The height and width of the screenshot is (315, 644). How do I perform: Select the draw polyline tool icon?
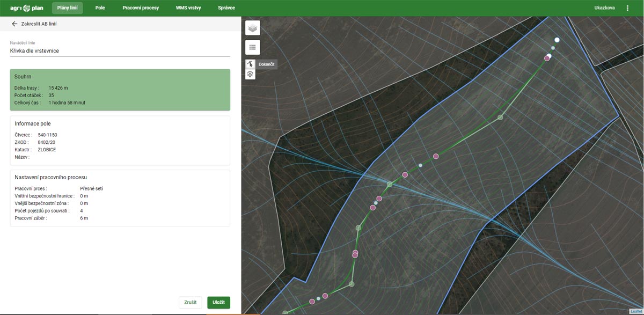pos(250,64)
